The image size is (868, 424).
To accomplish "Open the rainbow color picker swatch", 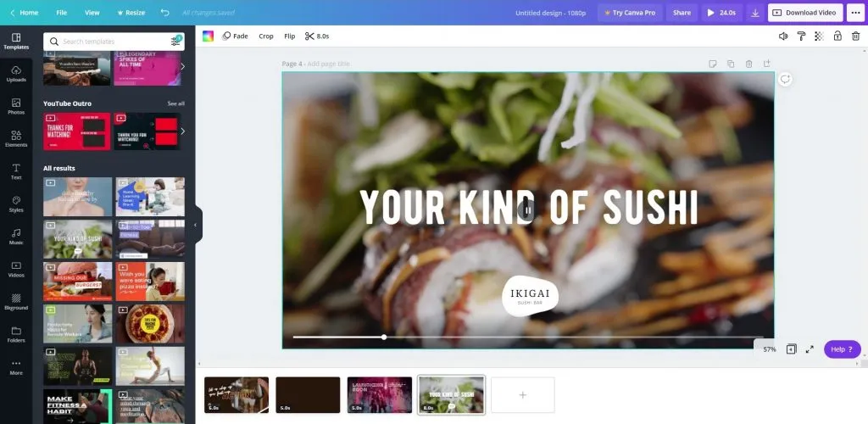I will pyautogui.click(x=209, y=36).
